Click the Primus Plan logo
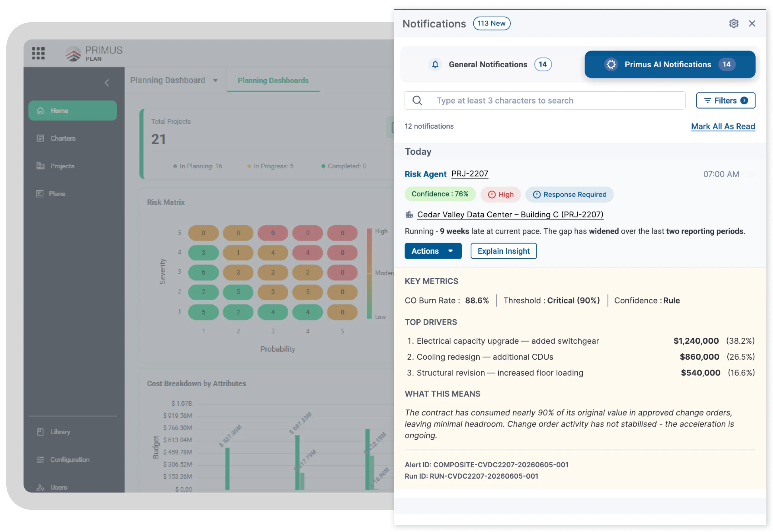The height and width of the screenshot is (532, 773). (94, 53)
